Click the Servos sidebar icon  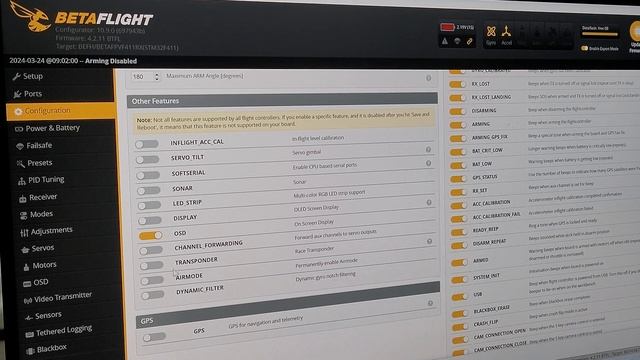pos(25,249)
